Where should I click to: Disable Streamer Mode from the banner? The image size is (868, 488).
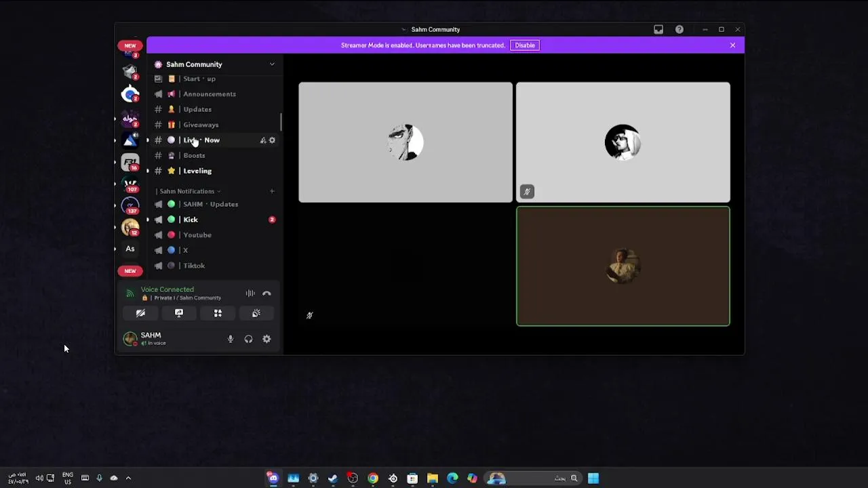coord(525,45)
